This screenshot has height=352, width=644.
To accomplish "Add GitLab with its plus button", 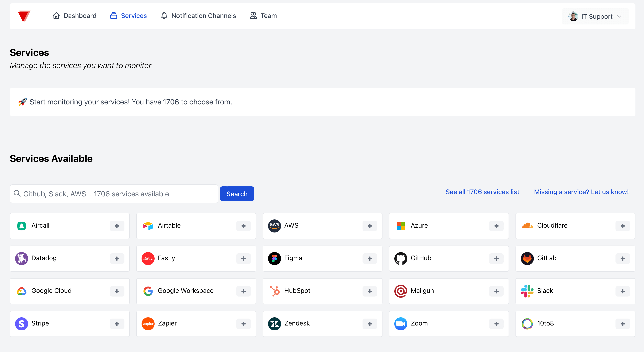I will pyautogui.click(x=623, y=259).
